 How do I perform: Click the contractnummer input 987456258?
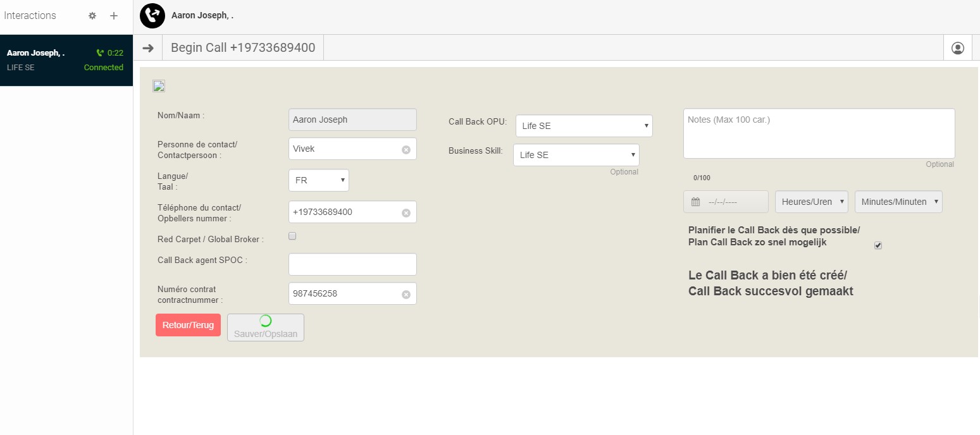(352, 294)
